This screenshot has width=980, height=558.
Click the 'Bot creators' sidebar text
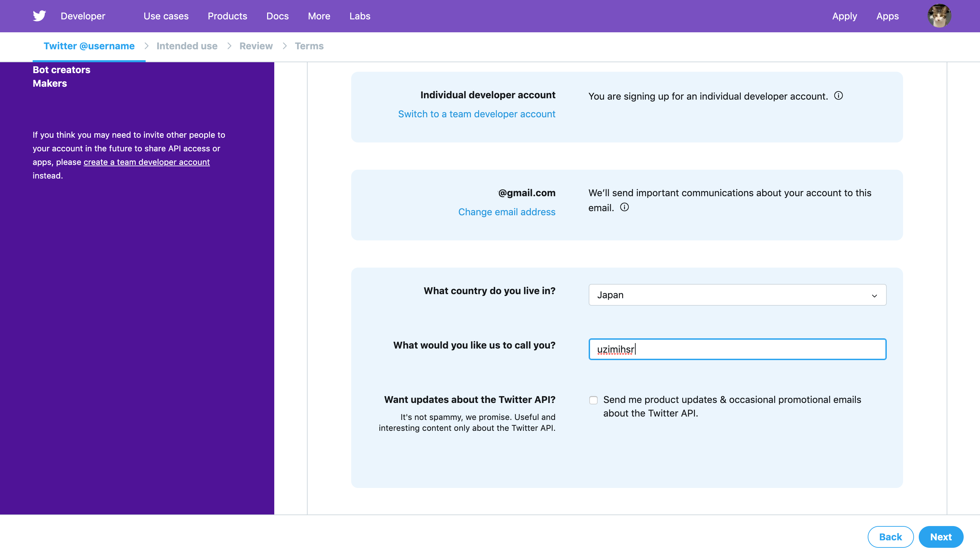(61, 70)
